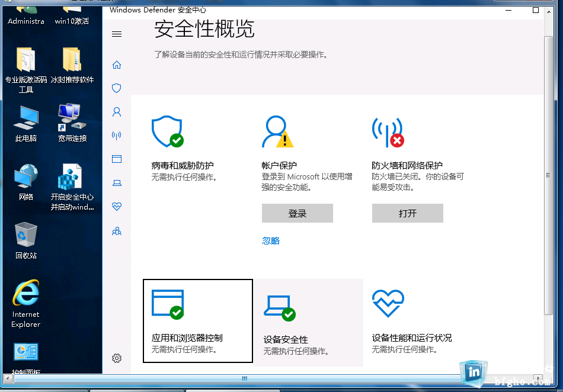This screenshot has height=392, width=563.
Task: Open app and browser control sidebar icon
Action: coord(117,159)
